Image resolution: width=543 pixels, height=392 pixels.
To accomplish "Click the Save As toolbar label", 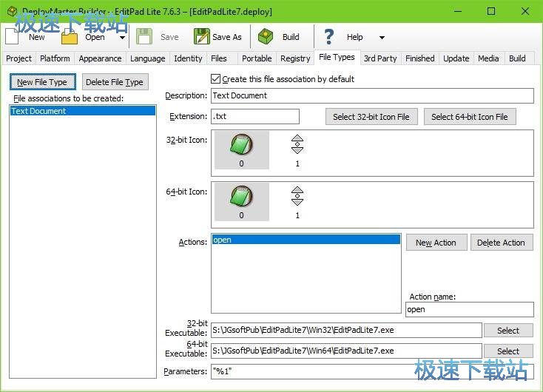I will point(227,37).
